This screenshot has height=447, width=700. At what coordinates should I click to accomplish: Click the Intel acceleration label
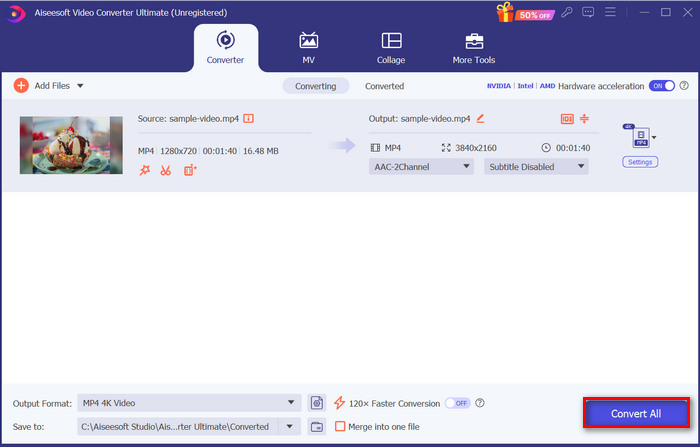pos(525,86)
